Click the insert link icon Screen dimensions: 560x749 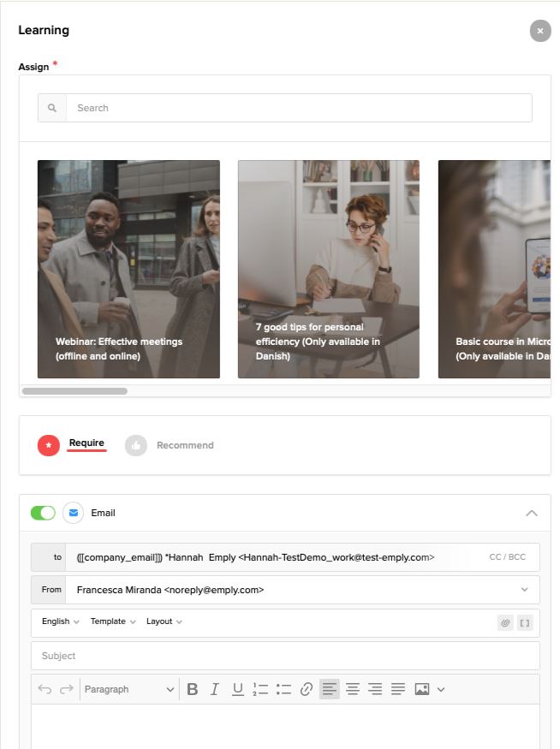307,689
